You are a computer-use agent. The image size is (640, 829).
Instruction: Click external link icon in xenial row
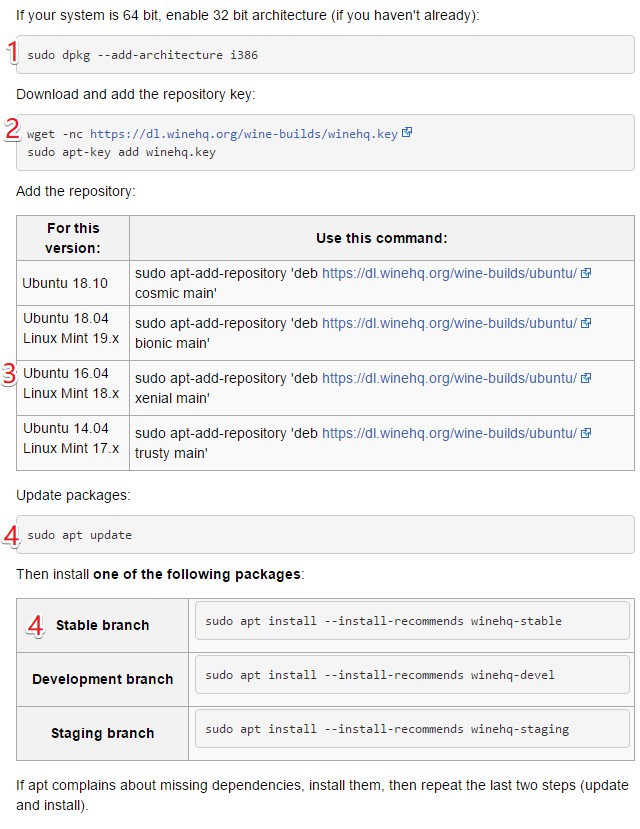point(586,377)
